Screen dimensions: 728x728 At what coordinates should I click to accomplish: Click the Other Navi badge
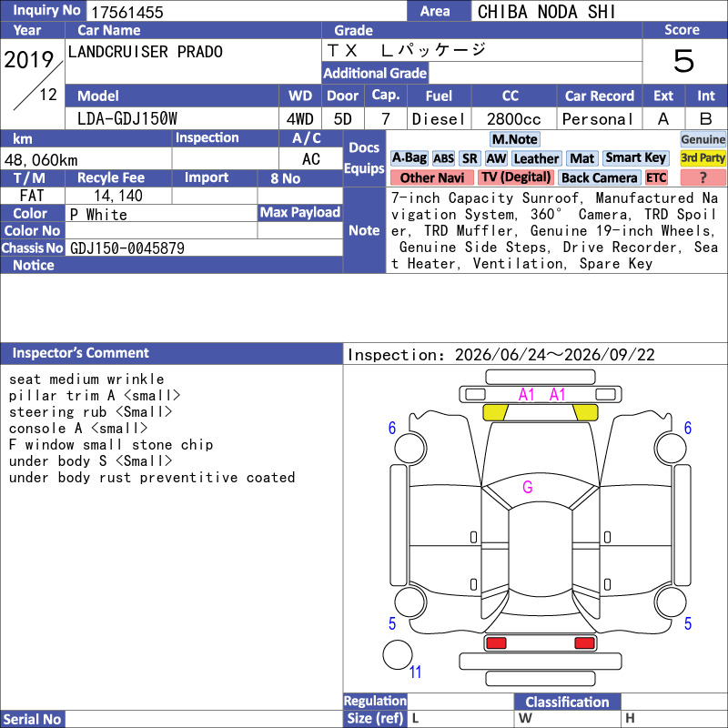431,177
